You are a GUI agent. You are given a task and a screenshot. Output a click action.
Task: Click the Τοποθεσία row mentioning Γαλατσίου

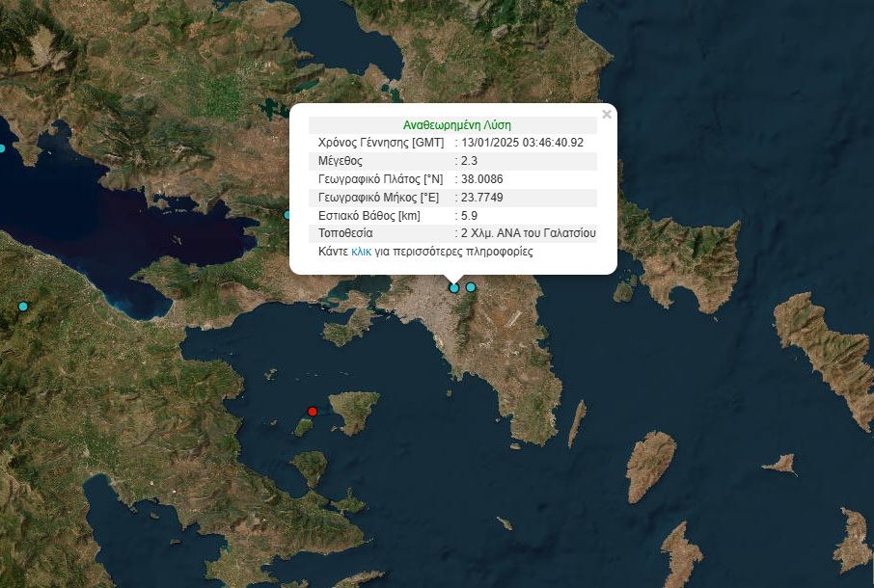[456, 233]
